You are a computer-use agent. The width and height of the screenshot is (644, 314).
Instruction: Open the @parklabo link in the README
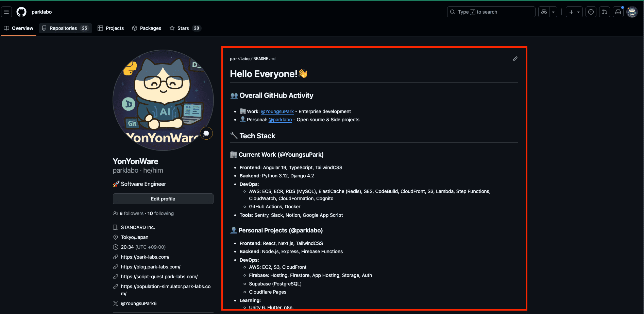pyautogui.click(x=280, y=120)
